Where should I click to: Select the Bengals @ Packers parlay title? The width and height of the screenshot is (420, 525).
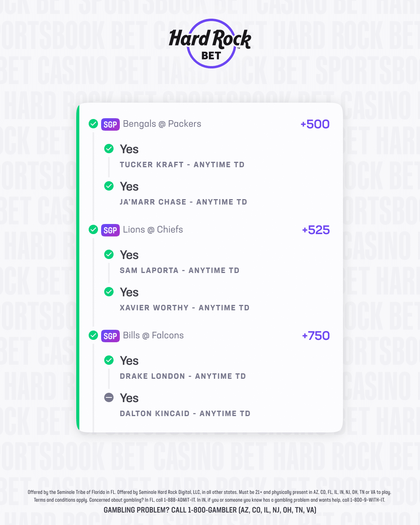pos(162,124)
